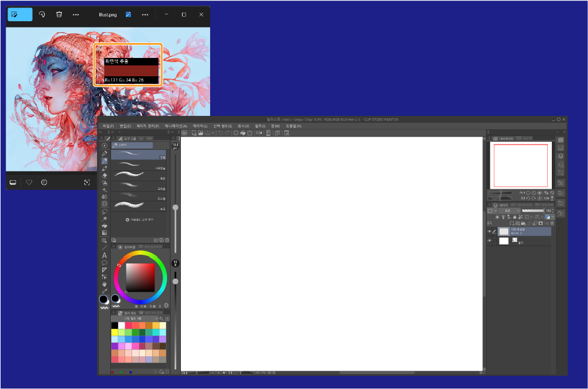588x389 pixels.
Task: Open the Layer panel hamburger menu
Action: [x=489, y=205]
